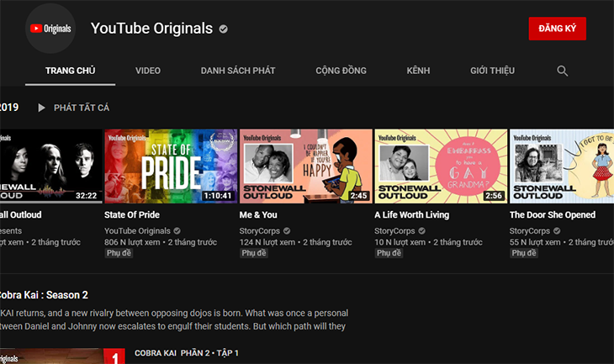Click the YouTube Originals channel name heading
Image resolution: width=614 pixels, height=364 pixels.
pos(151,29)
